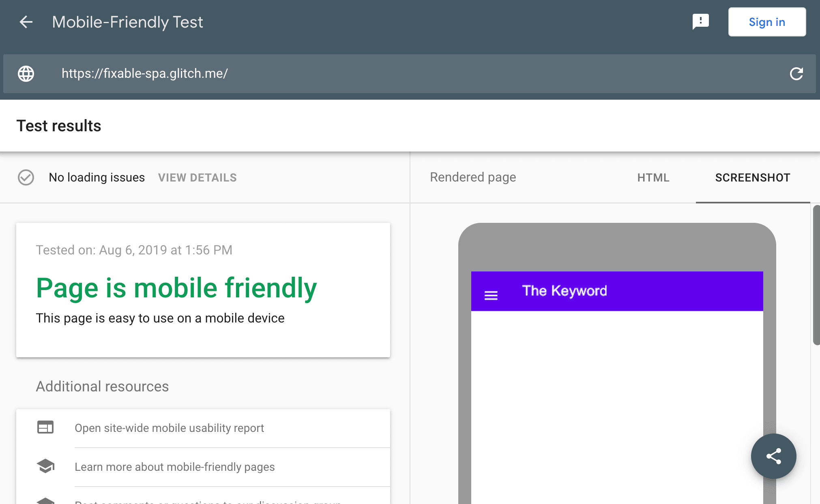The width and height of the screenshot is (820, 504).
Task: Toggle the back arrow navigation
Action: [x=25, y=21]
